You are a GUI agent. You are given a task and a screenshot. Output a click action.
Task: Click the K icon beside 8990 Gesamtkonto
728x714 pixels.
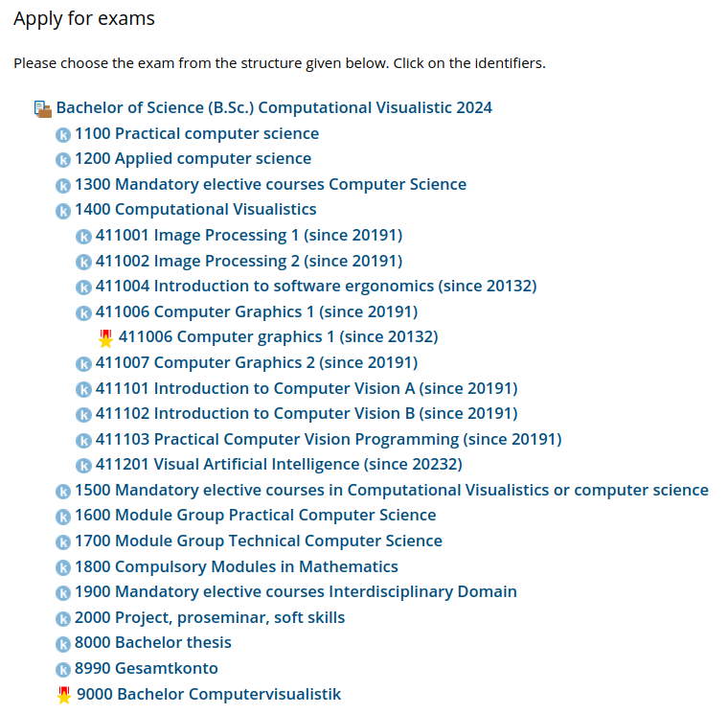[63, 669]
